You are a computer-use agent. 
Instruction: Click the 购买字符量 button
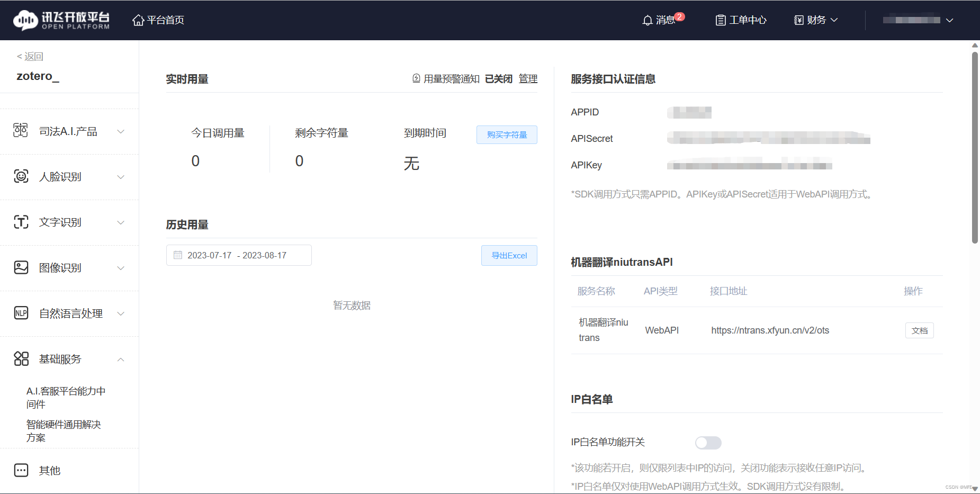tap(507, 134)
